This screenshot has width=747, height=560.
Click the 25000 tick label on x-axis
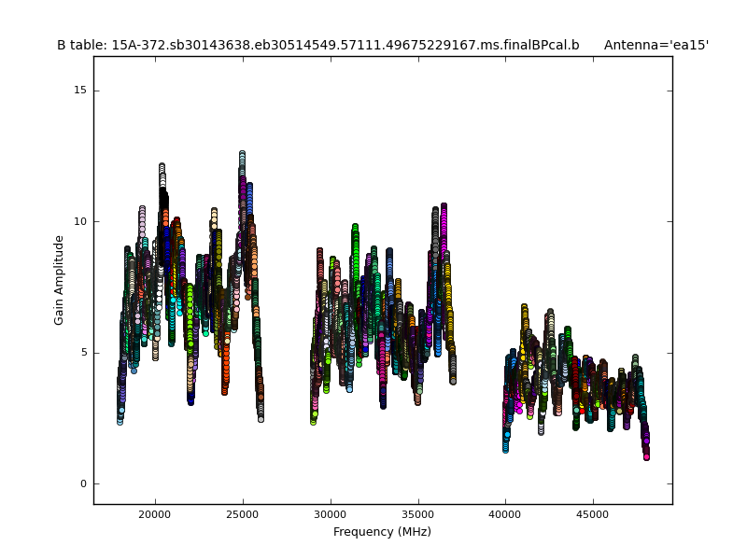coord(242,514)
